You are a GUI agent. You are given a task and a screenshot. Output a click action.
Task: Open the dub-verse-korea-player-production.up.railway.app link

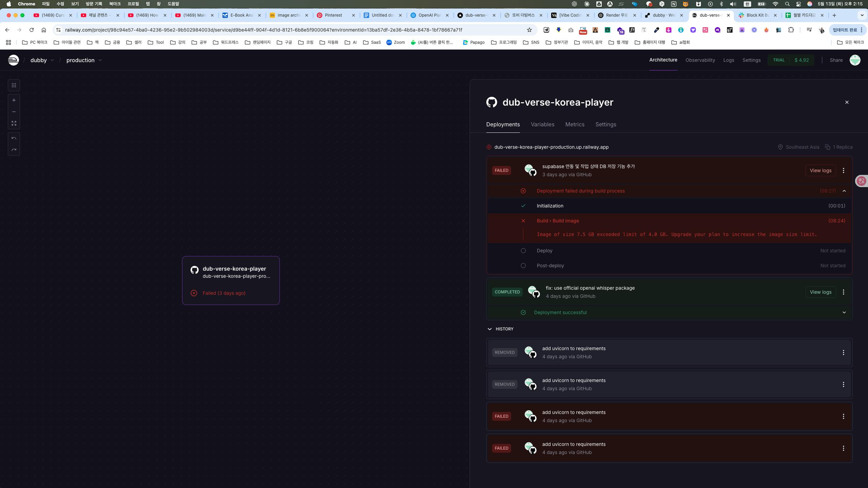(551, 147)
